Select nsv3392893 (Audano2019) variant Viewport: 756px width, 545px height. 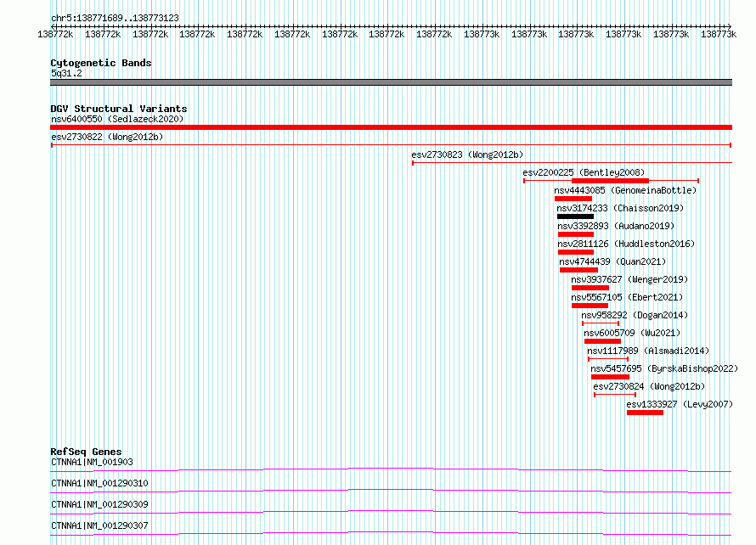[616, 226]
